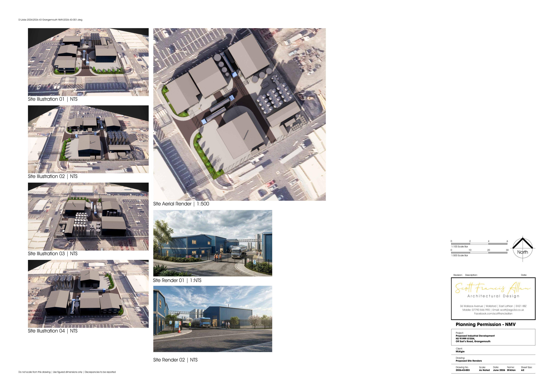
Task: Click the 1:500 scale bar graphic
Action: coord(479,253)
